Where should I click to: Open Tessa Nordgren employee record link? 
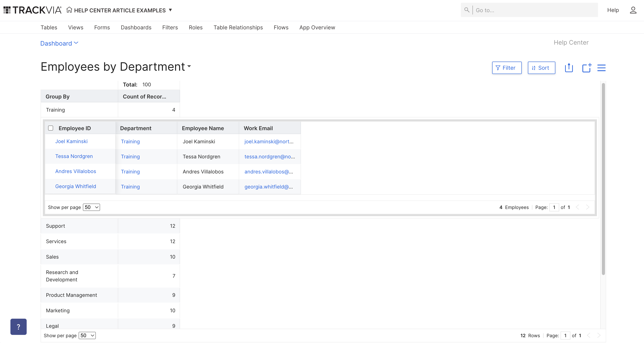tap(74, 156)
